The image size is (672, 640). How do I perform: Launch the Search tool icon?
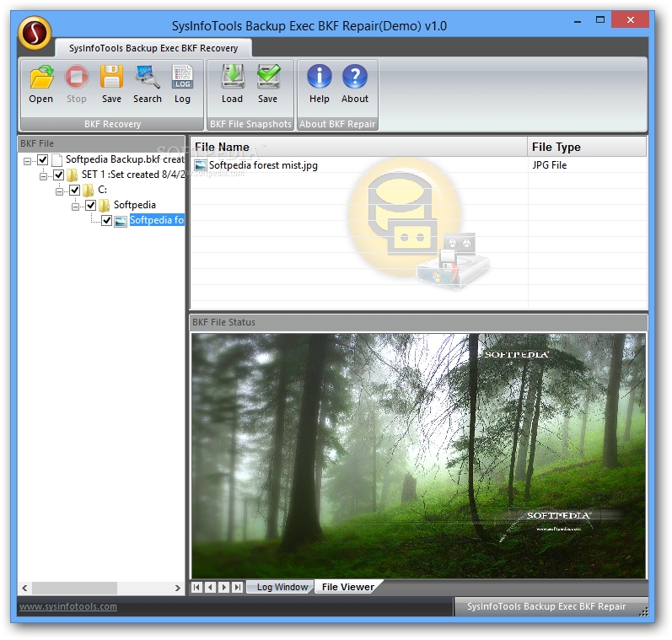pos(147,78)
